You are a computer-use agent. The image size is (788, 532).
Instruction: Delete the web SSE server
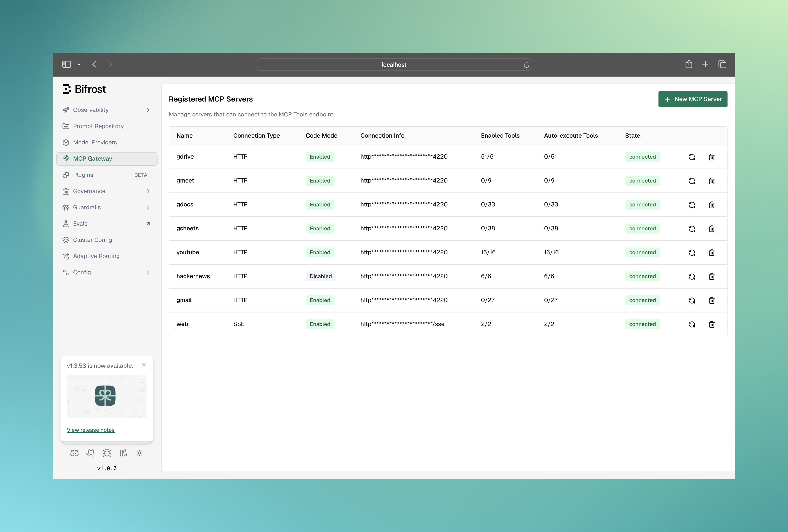[x=711, y=324]
